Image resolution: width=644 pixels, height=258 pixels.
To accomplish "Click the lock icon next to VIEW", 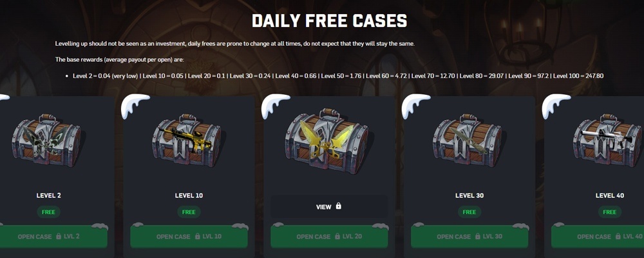I will pos(339,206).
